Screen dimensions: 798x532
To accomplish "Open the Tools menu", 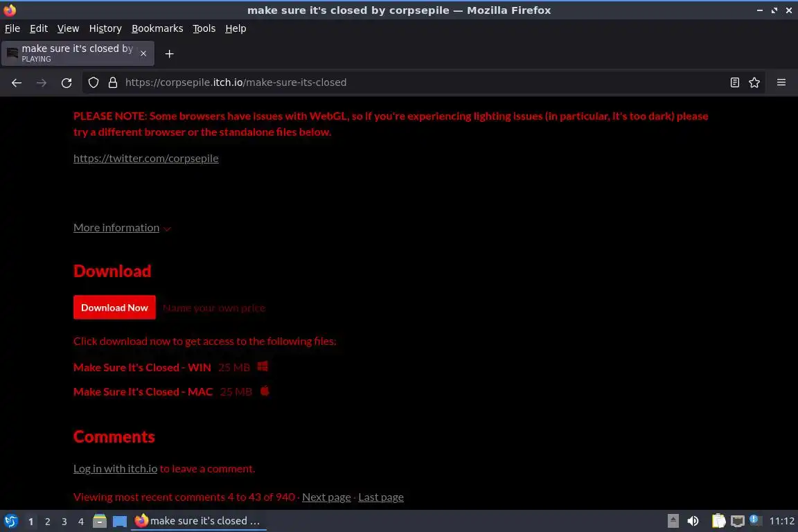I will tap(204, 28).
